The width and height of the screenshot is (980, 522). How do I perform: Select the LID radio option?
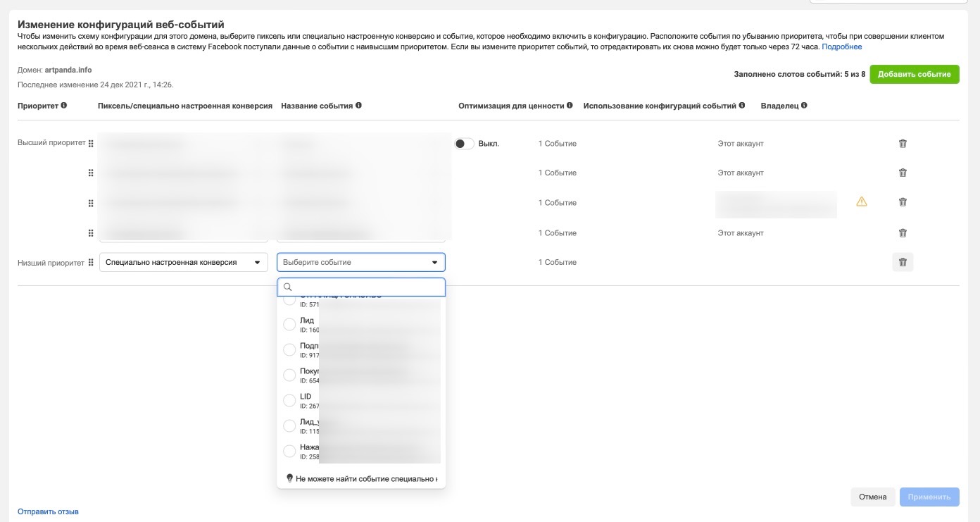[289, 400]
